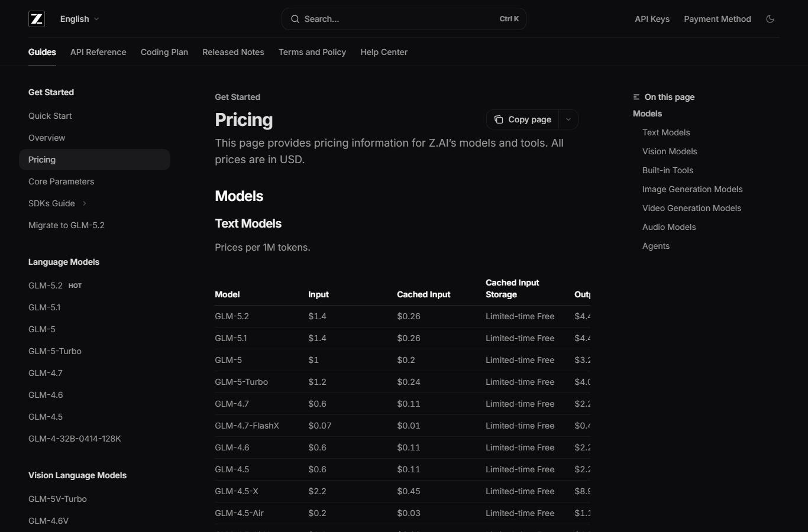Screen dimensions: 808x532
Task: Select Pricing in the sidebar
Action: (95, 160)
